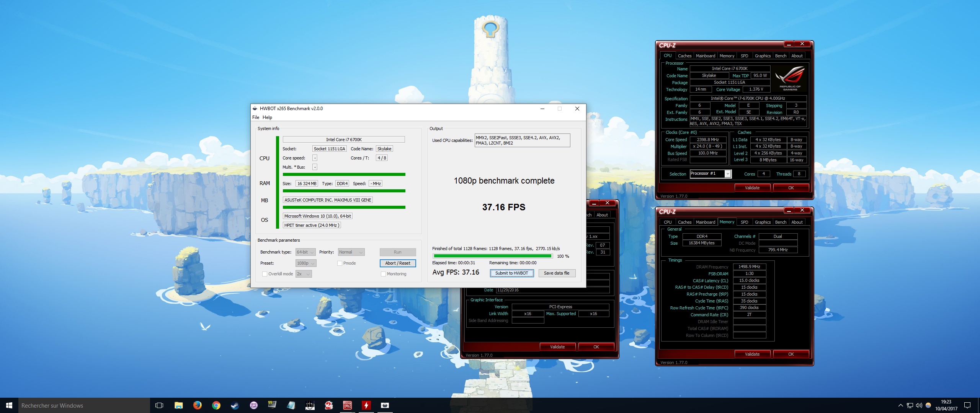Switch to Caches tab in the CPU-Z processor window
Viewport: 980px width, 413px height.
point(684,56)
